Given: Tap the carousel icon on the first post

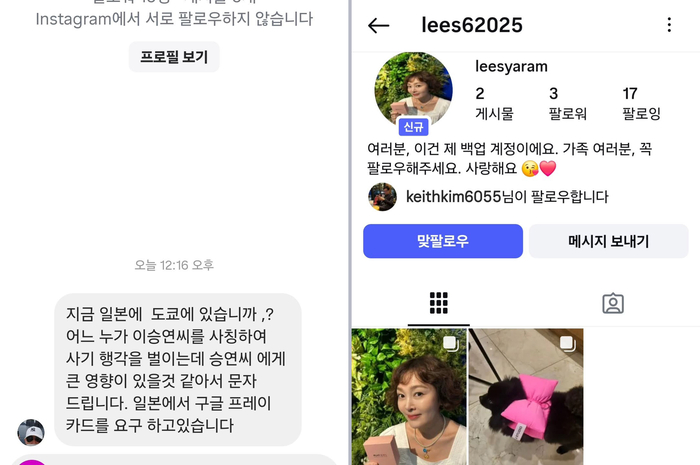Looking at the screenshot, I should 451,344.
